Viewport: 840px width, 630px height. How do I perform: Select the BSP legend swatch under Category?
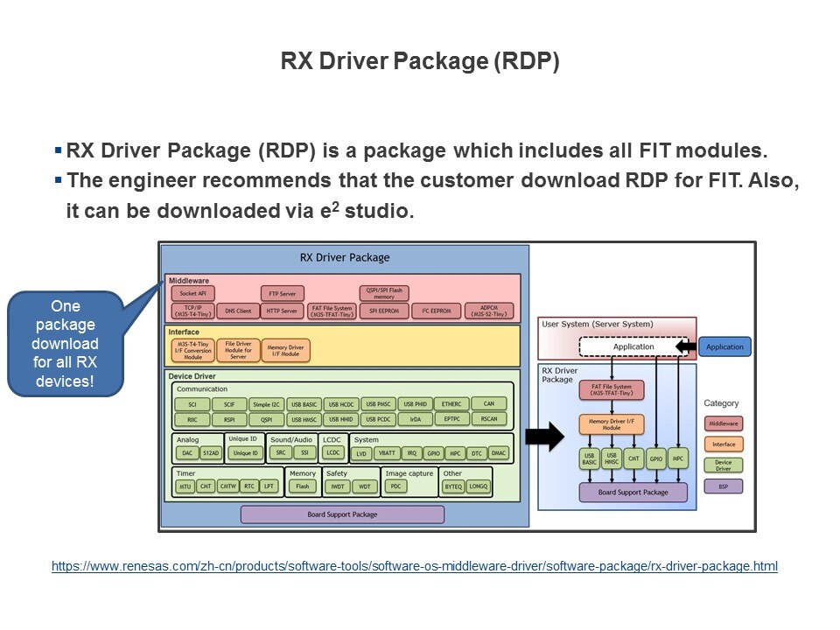coord(723,486)
